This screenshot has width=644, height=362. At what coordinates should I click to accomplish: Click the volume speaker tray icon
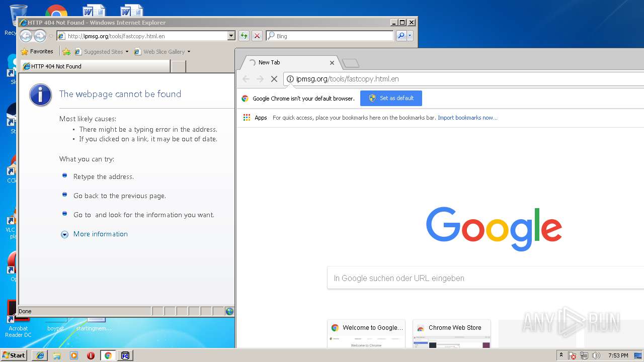(x=596, y=355)
